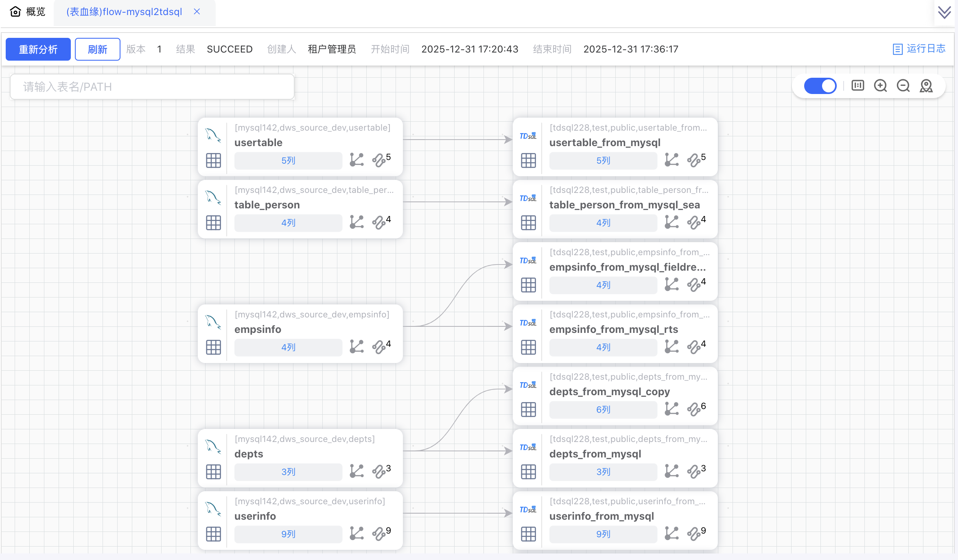This screenshot has height=560, width=958.
Task: Expand the 5列 columns of usertable
Action: coord(288,160)
